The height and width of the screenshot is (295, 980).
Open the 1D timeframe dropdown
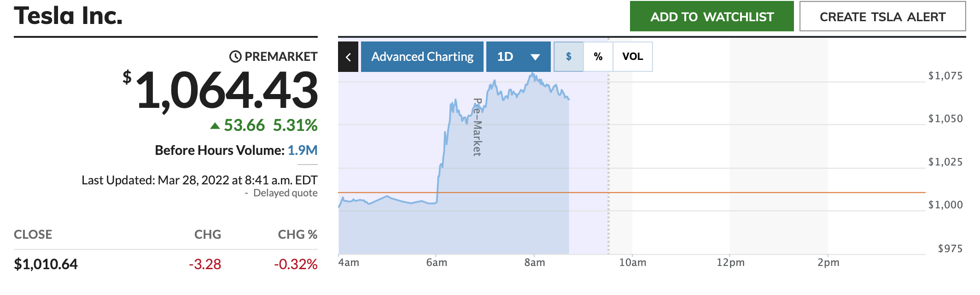(518, 57)
